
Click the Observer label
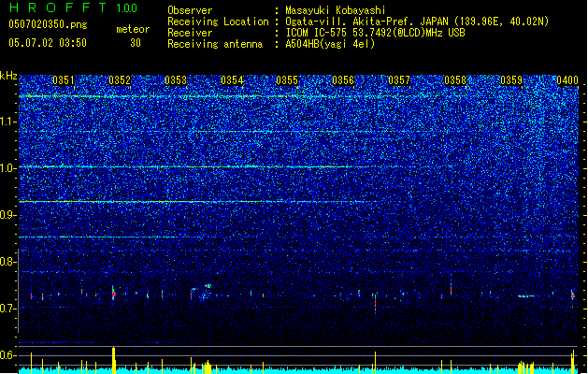(190, 10)
